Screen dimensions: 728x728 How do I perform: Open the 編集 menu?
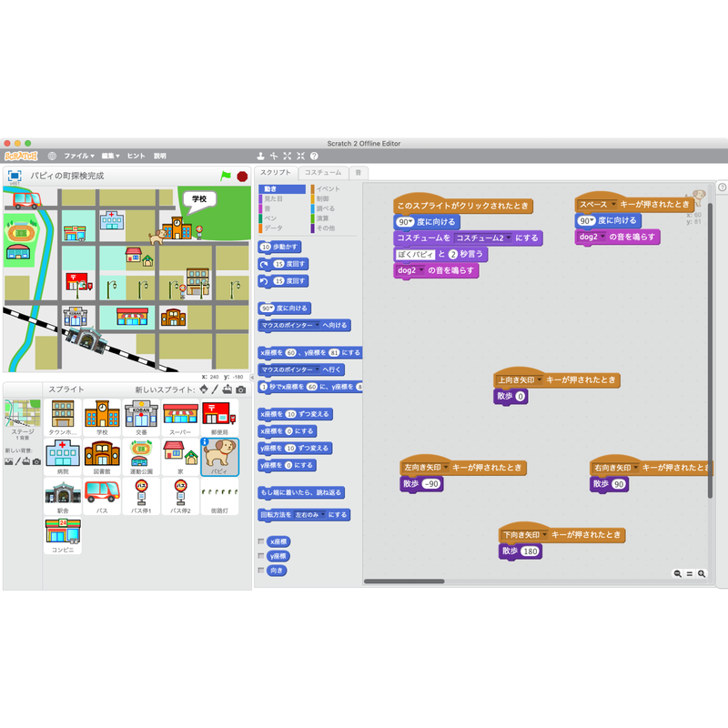coord(110,156)
